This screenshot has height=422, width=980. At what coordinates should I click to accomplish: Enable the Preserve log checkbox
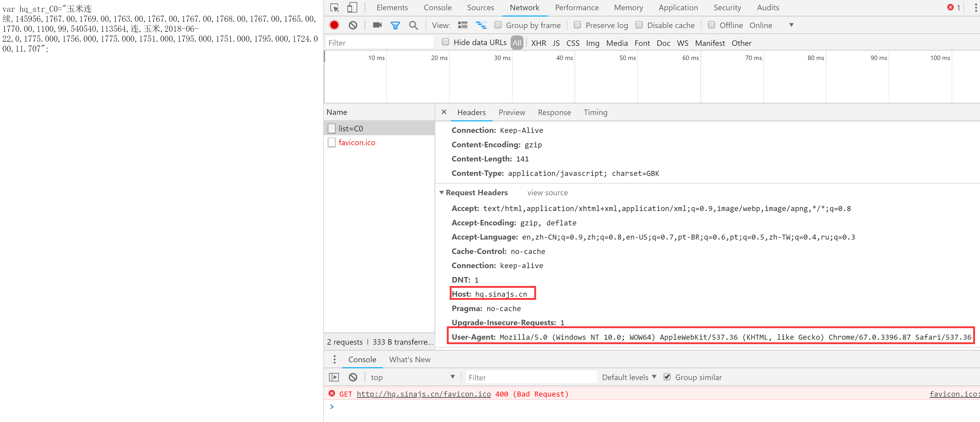point(577,25)
